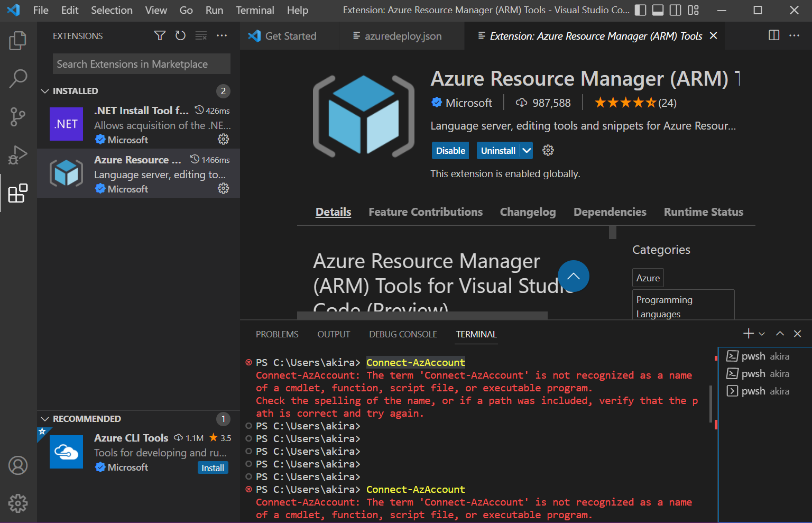Filter extensions with the funnel icon
Viewport: 812px width, 523px height.
click(x=160, y=35)
